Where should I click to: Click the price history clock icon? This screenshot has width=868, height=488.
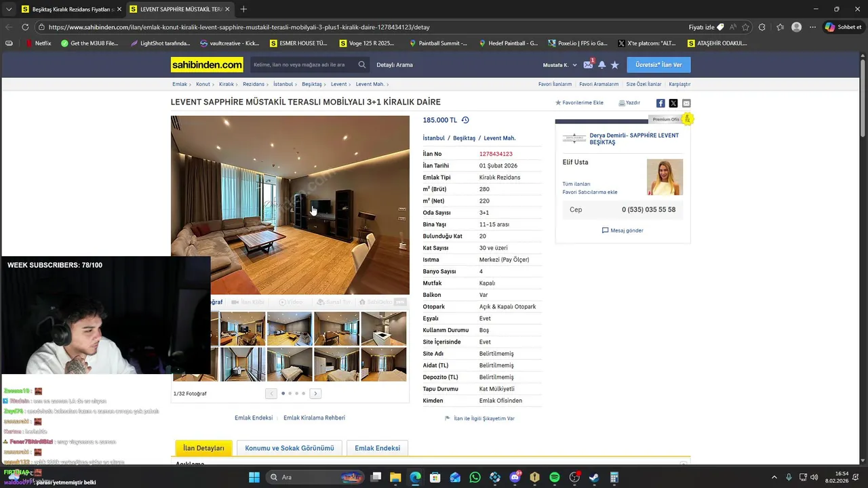click(x=465, y=120)
